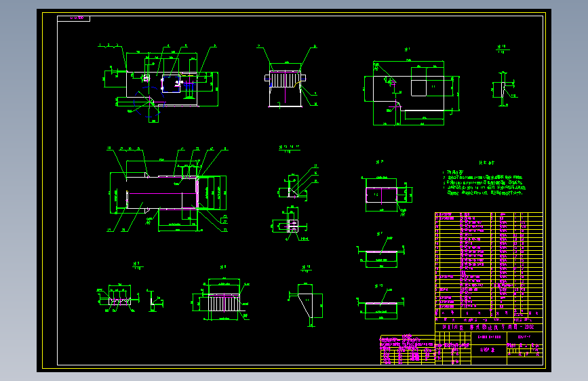
Task: Click the blue dashed circle in the assembly view
Action: coord(149,102)
